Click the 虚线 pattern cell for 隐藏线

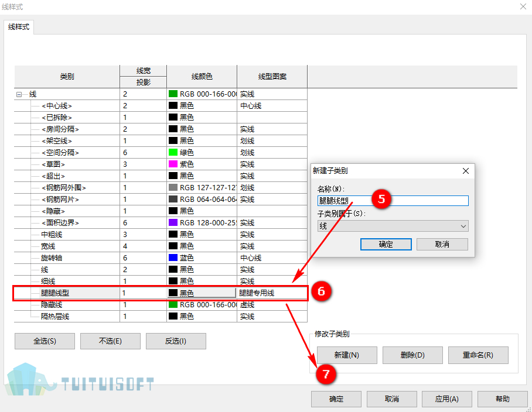point(272,305)
